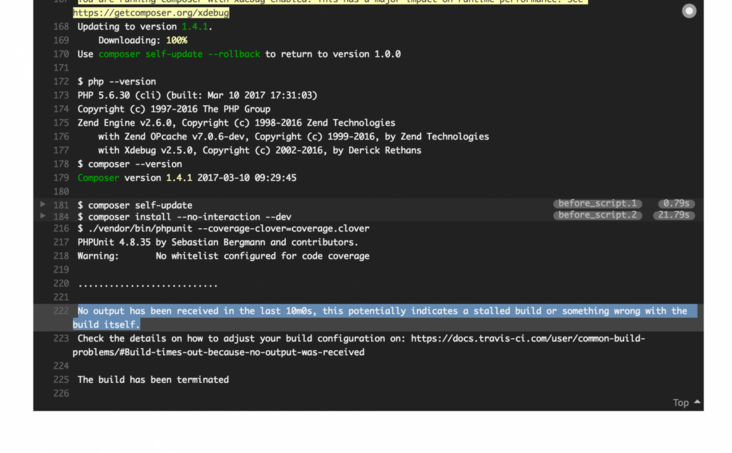Click the '$ php --version' command line
Screen dimensions: 732x453
(117, 81)
